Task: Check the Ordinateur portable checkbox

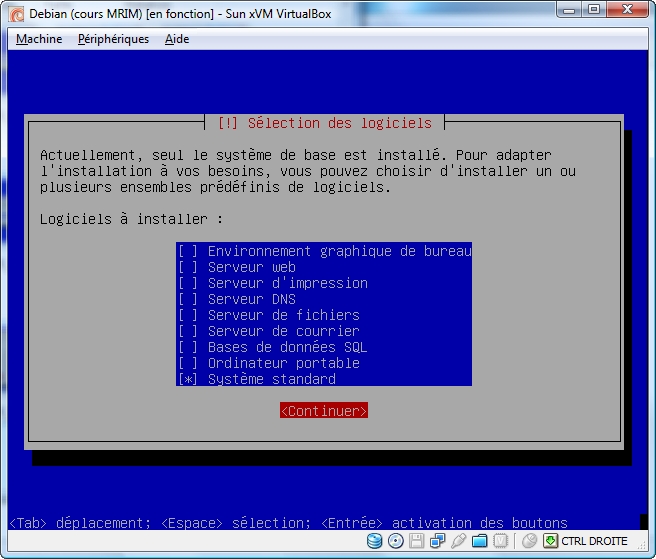Action: pos(187,363)
